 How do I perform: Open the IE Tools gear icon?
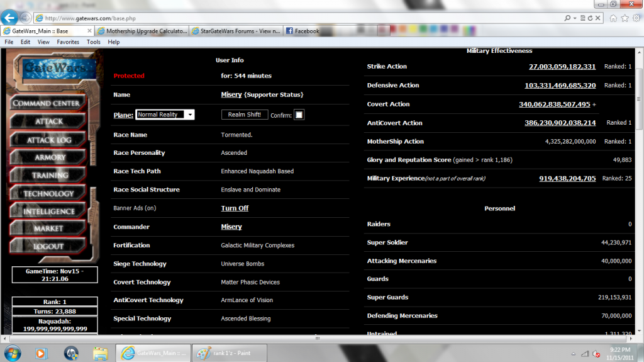point(636,18)
